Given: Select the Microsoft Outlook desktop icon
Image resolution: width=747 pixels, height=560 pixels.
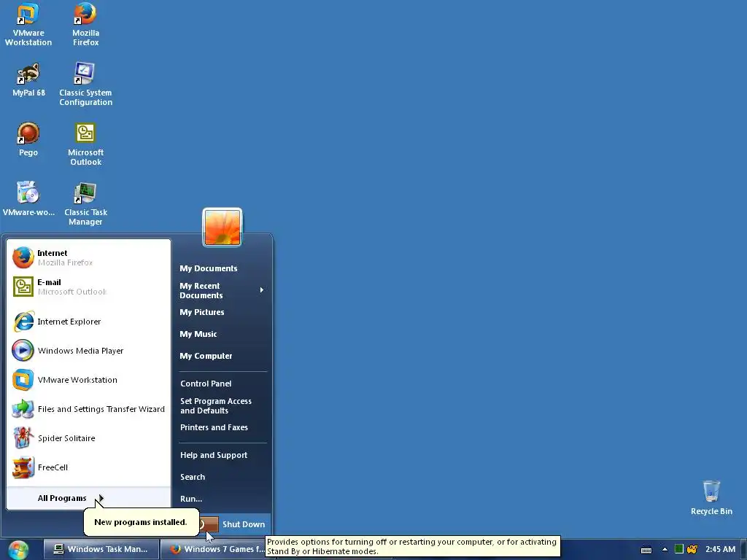Looking at the screenshot, I should click(85, 144).
